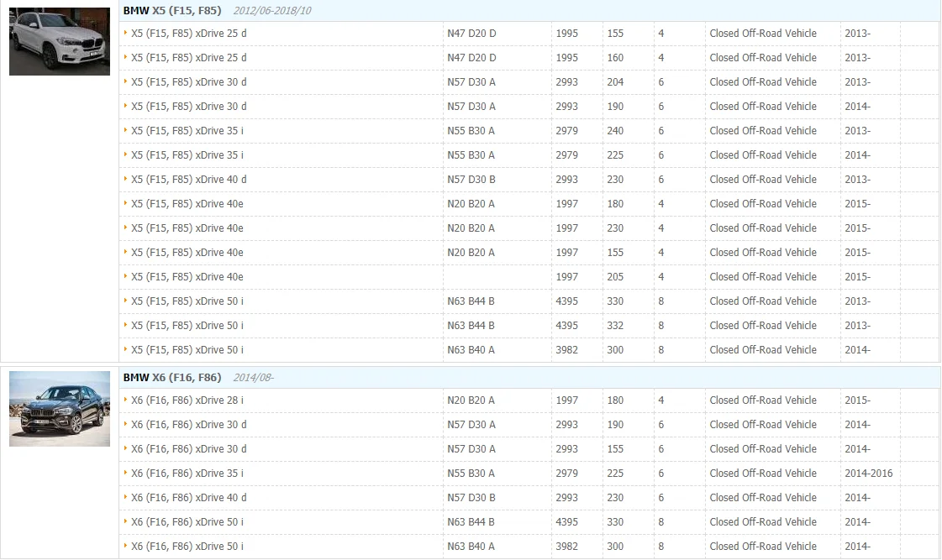The image size is (942, 560).
Task: Open the white BMW X5 thumbnail image
Action: point(60,41)
